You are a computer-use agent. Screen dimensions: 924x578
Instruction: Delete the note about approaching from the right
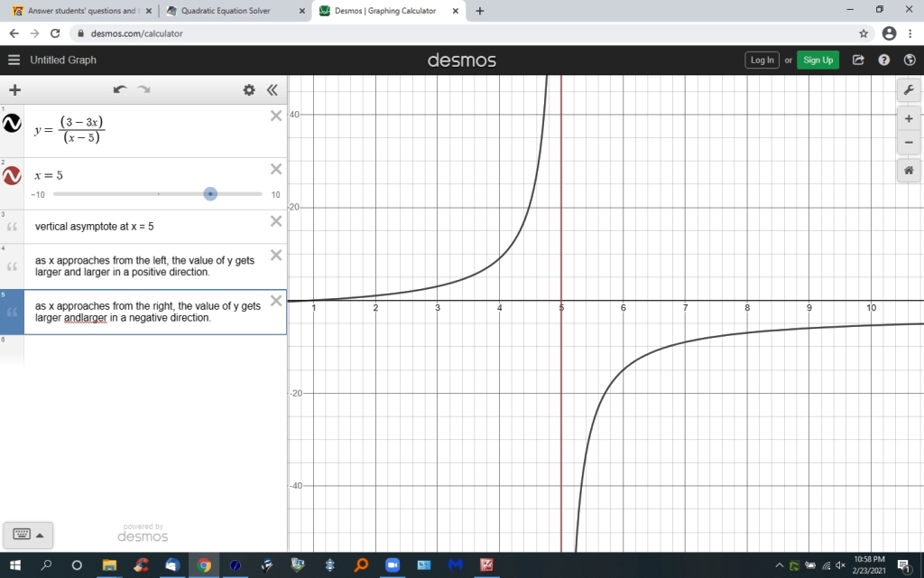(276, 301)
